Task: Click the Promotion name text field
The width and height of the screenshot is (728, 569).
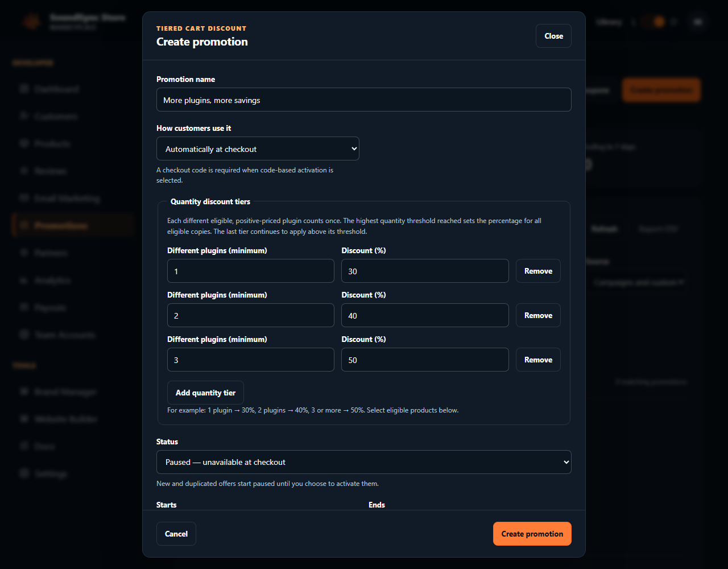Action: coord(364,100)
